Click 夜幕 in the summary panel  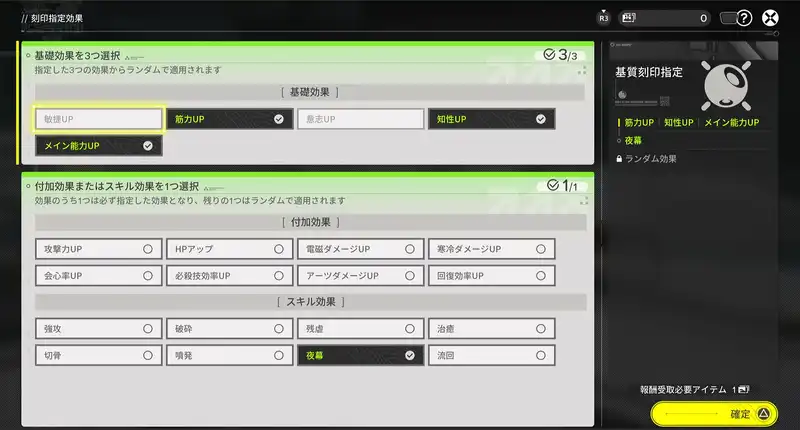pos(633,140)
